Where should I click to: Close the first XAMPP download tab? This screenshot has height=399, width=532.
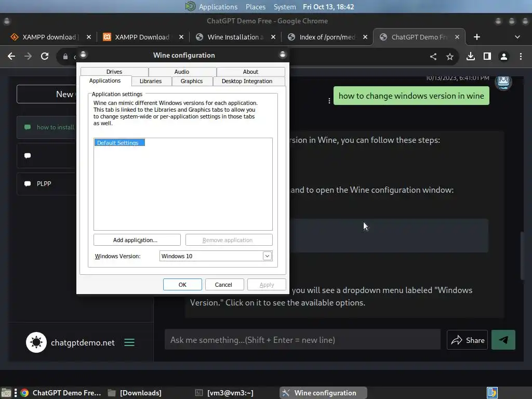click(x=88, y=37)
